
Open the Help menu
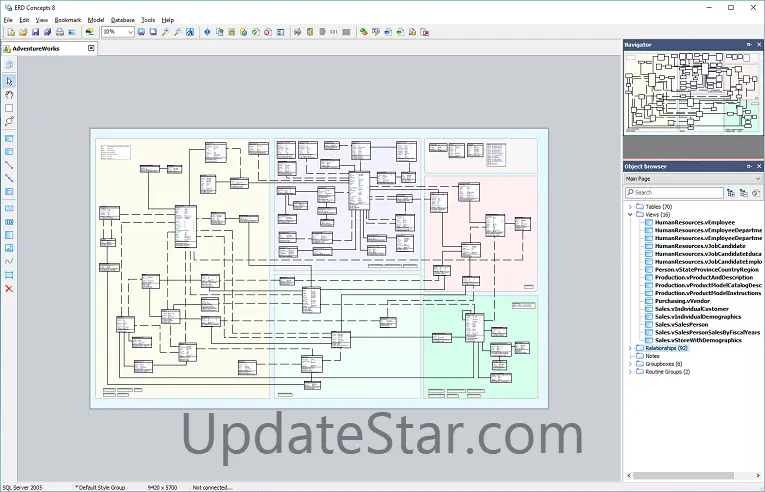click(168, 20)
